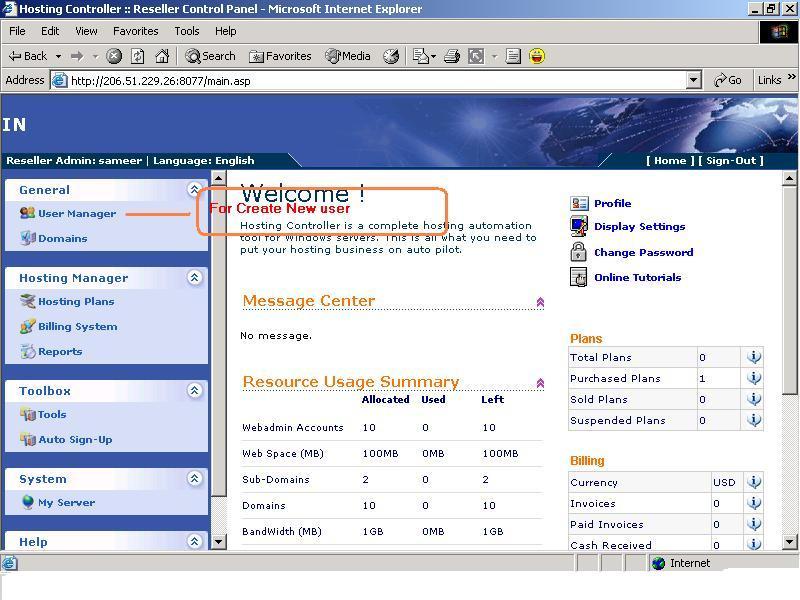This screenshot has width=800, height=600.
Task: Collapse Resource Usage Summary chevron
Action: click(540, 383)
